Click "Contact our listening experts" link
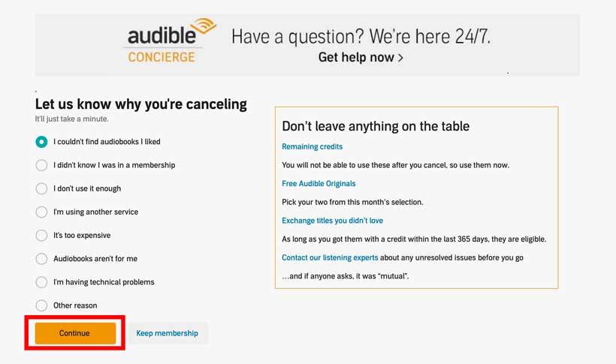 click(x=330, y=257)
